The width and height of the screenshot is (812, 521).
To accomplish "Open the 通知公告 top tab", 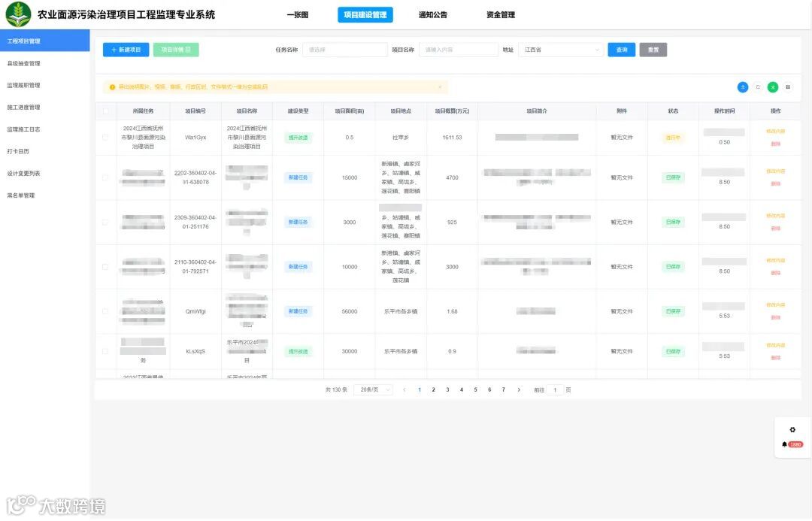I will pyautogui.click(x=433, y=14).
